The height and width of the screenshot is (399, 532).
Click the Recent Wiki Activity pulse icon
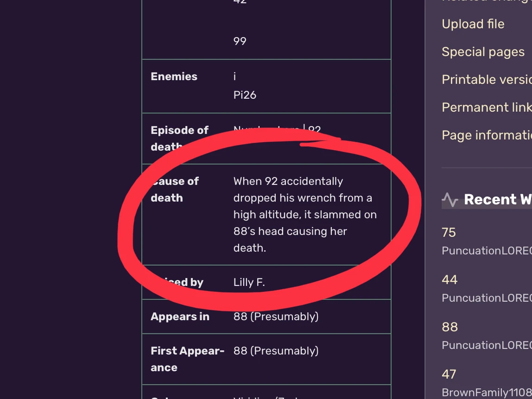click(x=450, y=200)
